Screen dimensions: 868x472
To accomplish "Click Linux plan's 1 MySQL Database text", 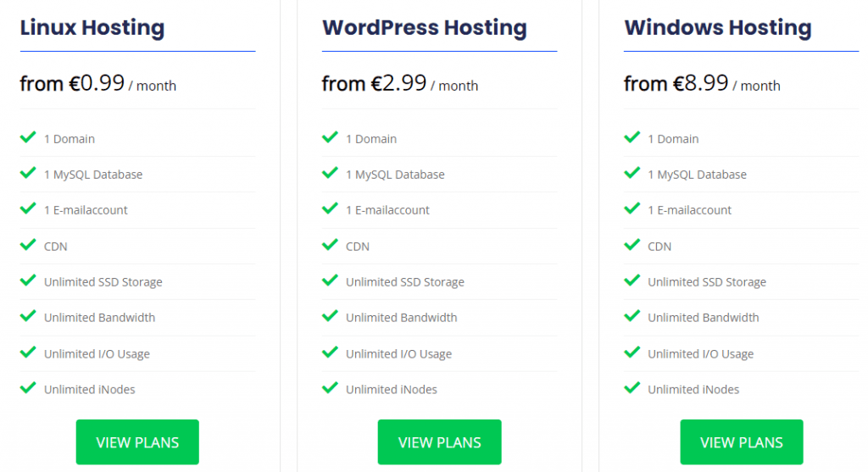I will pyautogui.click(x=93, y=175).
